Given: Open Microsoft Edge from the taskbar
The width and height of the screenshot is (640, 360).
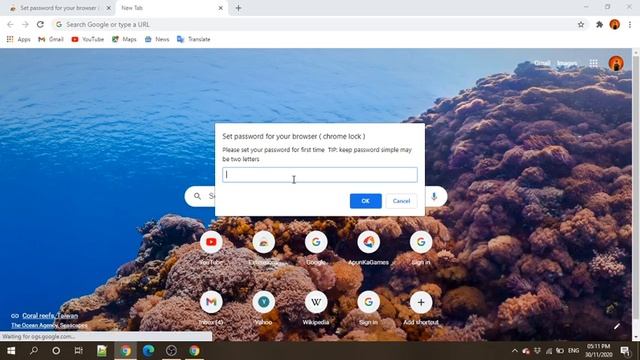Looking at the screenshot, I should click(x=149, y=351).
